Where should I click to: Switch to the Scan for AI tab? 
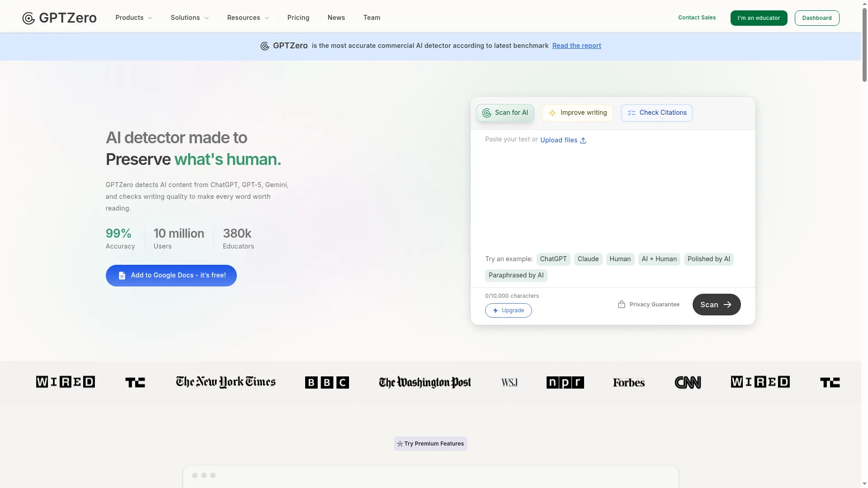click(505, 113)
